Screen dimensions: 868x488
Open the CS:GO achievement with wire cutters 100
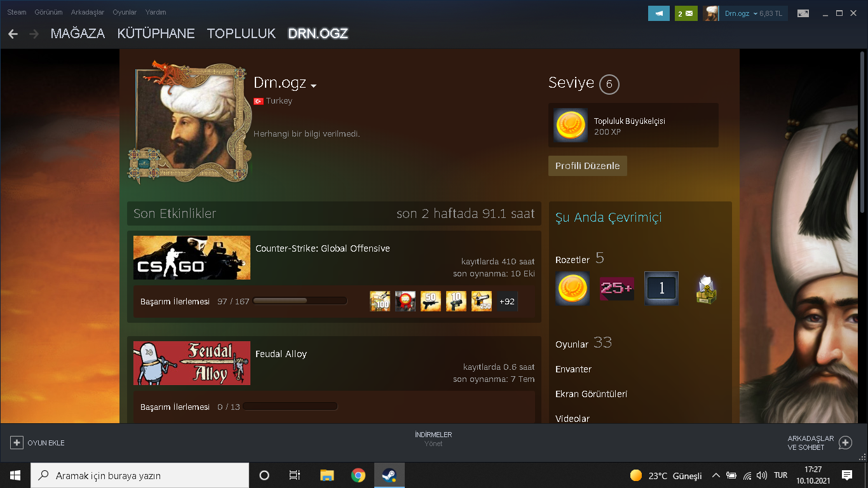tap(380, 301)
